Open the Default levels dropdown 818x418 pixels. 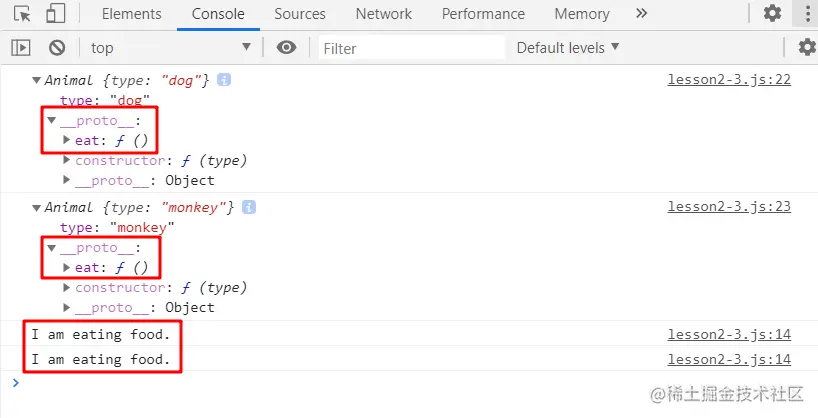click(568, 47)
